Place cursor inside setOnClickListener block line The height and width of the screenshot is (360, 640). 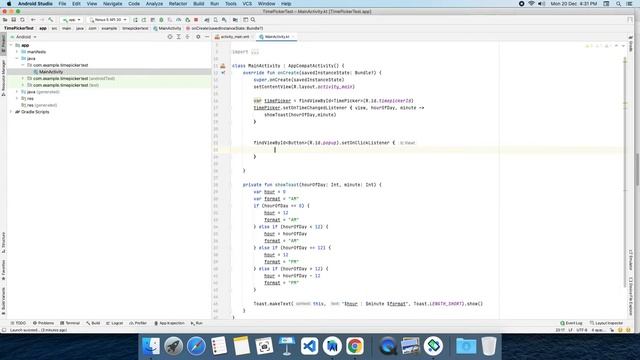click(427, 150)
